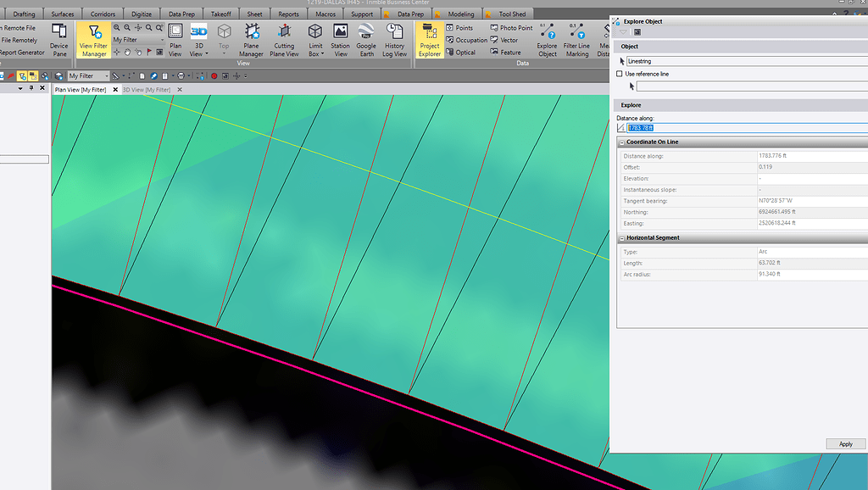Click the Distance along input field
The height and width of the screenshot is (490, 868).
tap(747, 128)
